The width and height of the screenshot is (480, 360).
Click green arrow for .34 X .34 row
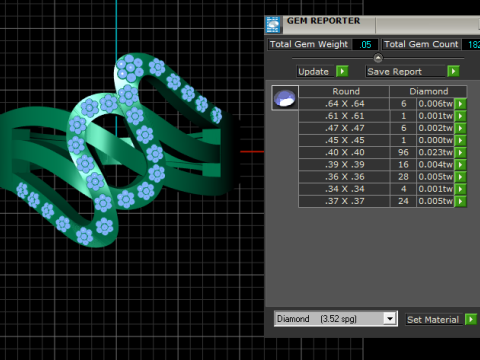click(460, 189)
